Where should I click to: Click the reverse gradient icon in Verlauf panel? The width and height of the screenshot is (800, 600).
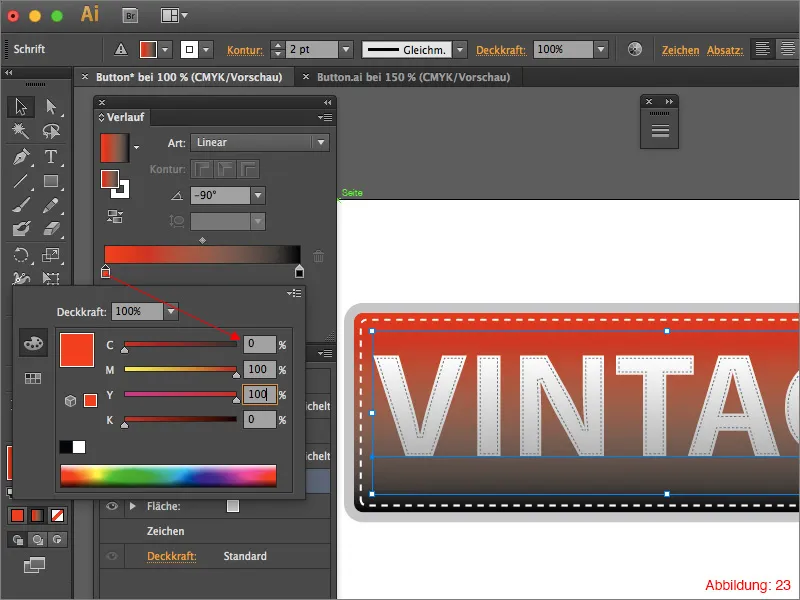pos(115,216)
